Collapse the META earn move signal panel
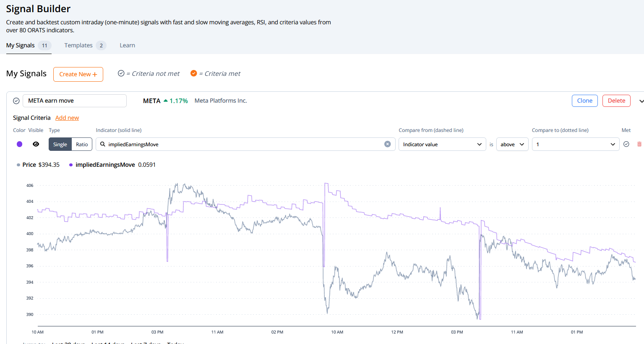This screenshot has height=344, width=644. point(641,101)
